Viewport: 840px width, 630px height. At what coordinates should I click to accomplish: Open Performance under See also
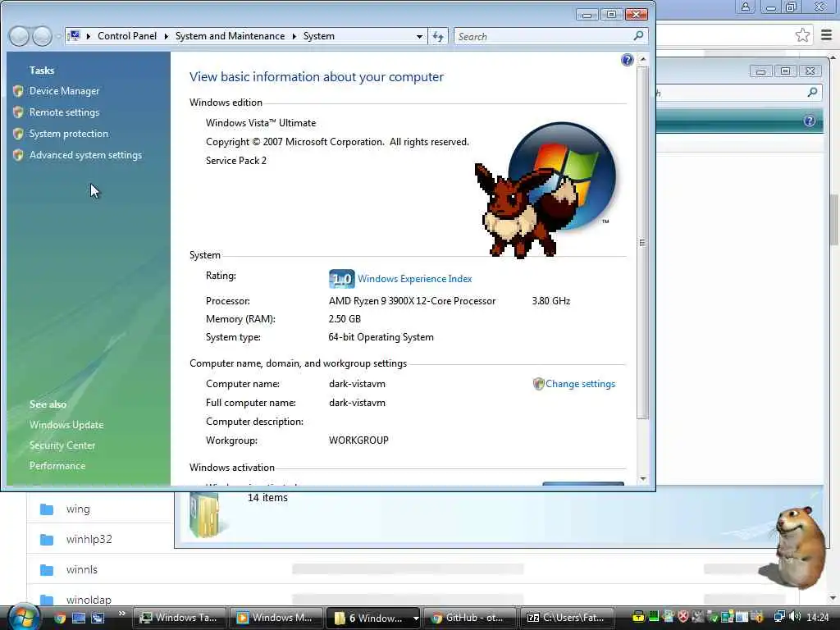[x=57, y=466]
